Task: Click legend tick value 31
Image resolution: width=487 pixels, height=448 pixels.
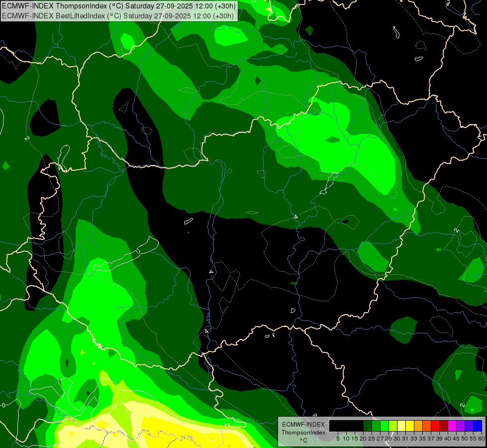Action: tap(405, 439)
